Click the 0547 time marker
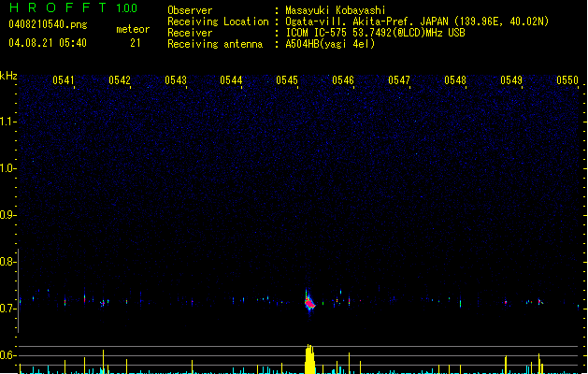The image size is (588, 374). click(x=399, y=80)
